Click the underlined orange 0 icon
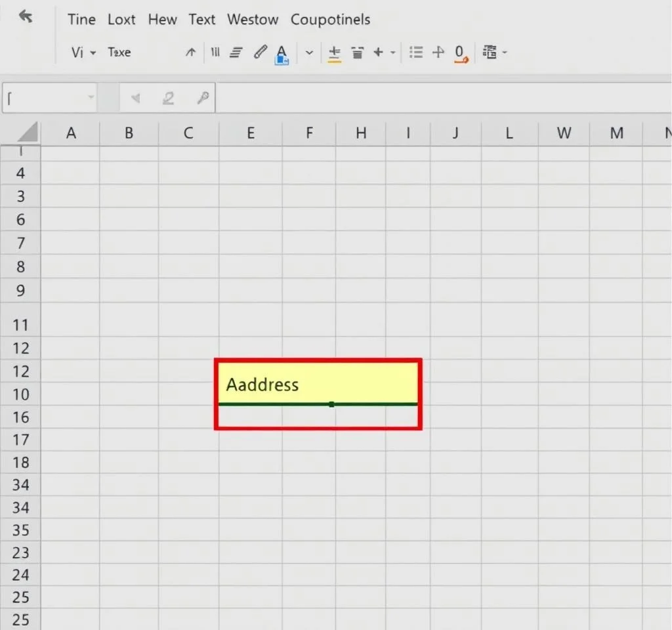The image size is (672, 630). [460, 53]
